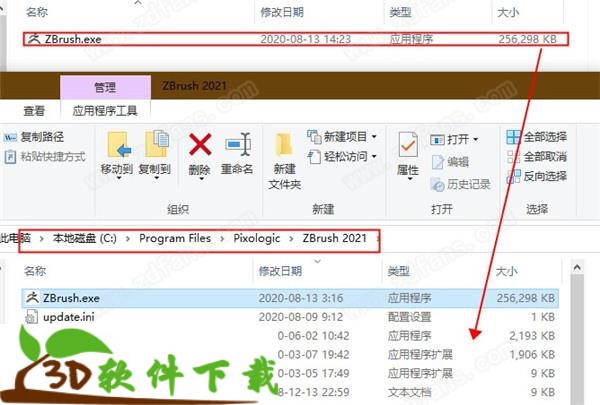600x405 pixels.
Task: Click the Local Disk (C:) breadcrumb
Action: [85, 238]
